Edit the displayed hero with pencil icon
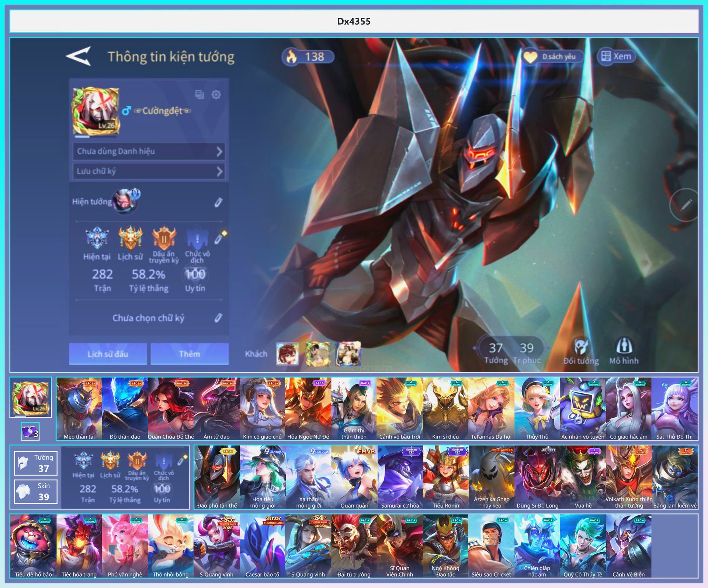 tap(218, 202)
